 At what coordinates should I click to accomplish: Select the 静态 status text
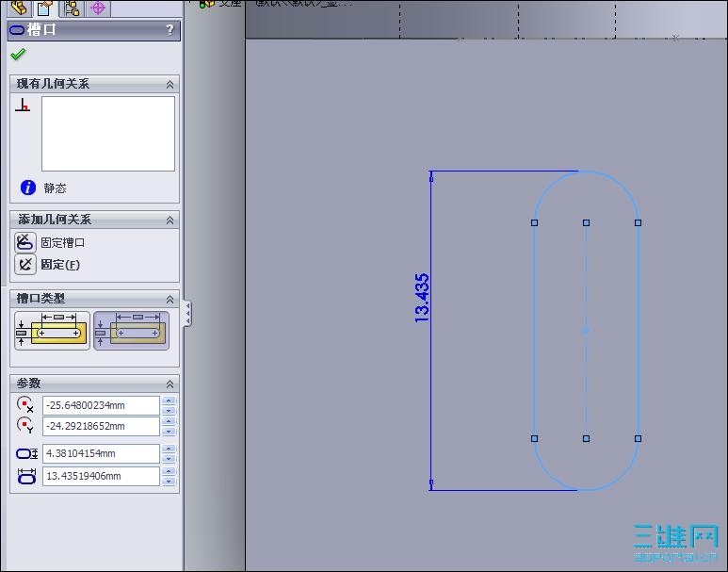[55, 188]
